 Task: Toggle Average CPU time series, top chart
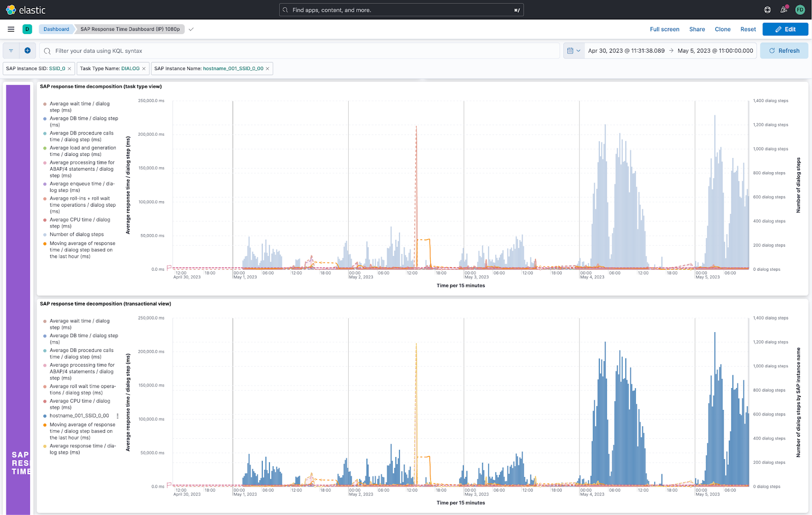pyautogui.click(x=80, y=223)
